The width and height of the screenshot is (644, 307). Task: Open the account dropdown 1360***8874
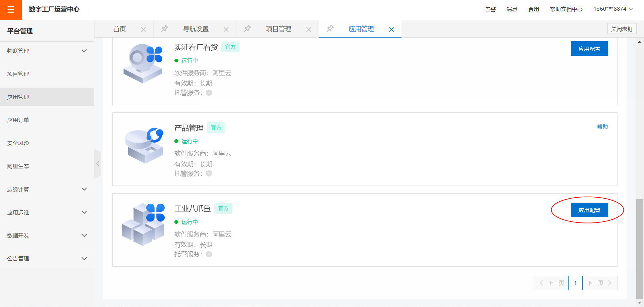(x=613, y=9)
